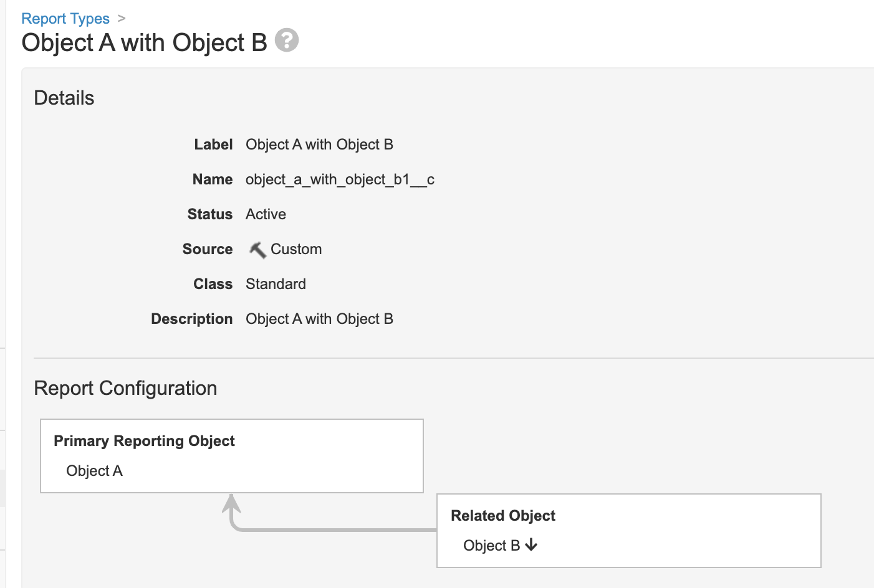Click the Name value object_a_with_object_b1__c

click(340, 179)
